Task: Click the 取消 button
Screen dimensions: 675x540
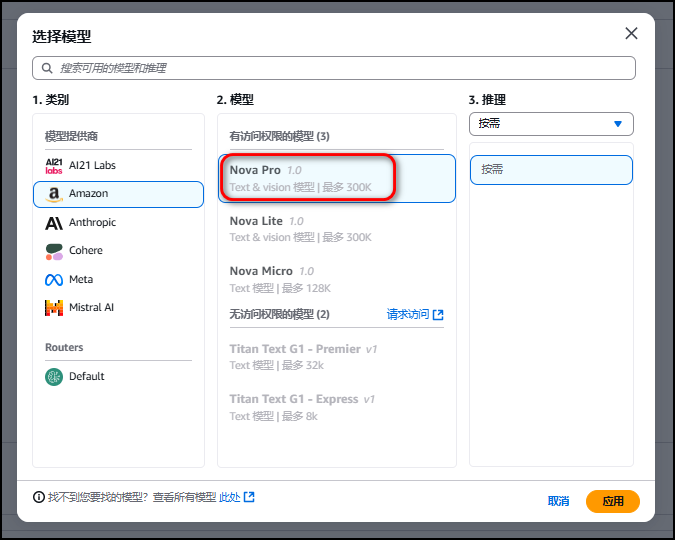Action: click(x=558, y=501)
